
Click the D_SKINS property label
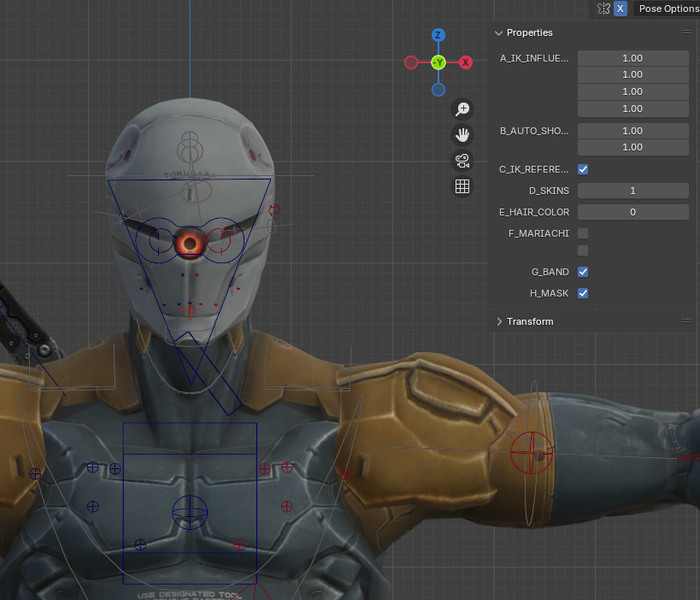[x=549, y=191]
